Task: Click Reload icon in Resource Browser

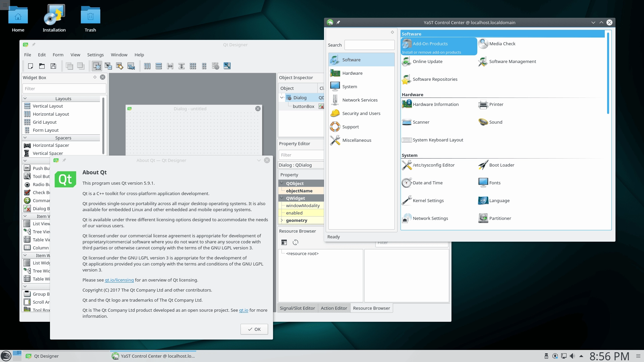Action: click(x=296, y=242)
